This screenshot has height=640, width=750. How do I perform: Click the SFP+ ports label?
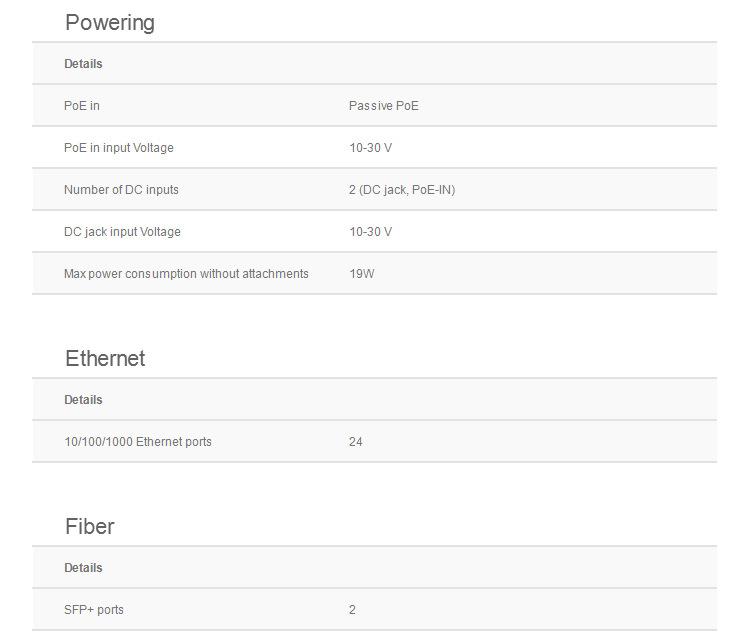coord(94,609)
